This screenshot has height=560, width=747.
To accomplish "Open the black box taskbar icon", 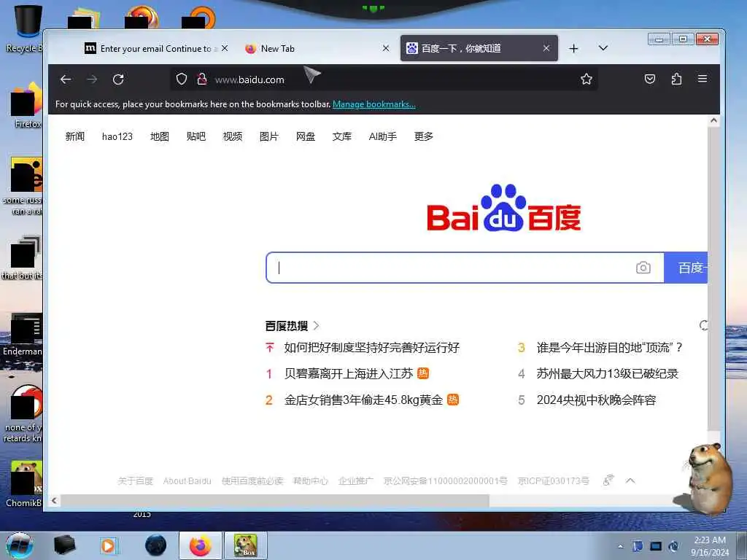I will click(65, 545).
